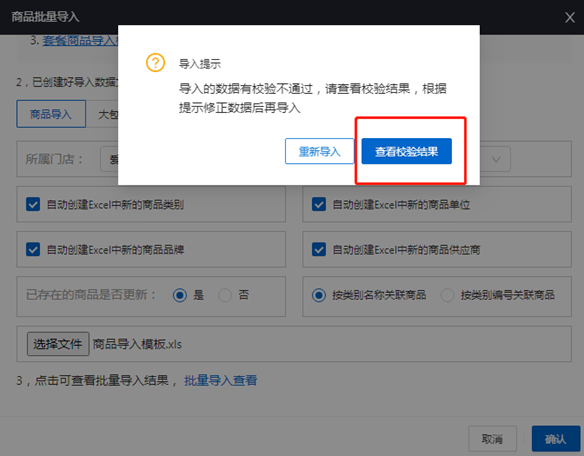Click the orange question mark icon
Image resolution: width=584 pixels, height=456 pixels.
155,63
